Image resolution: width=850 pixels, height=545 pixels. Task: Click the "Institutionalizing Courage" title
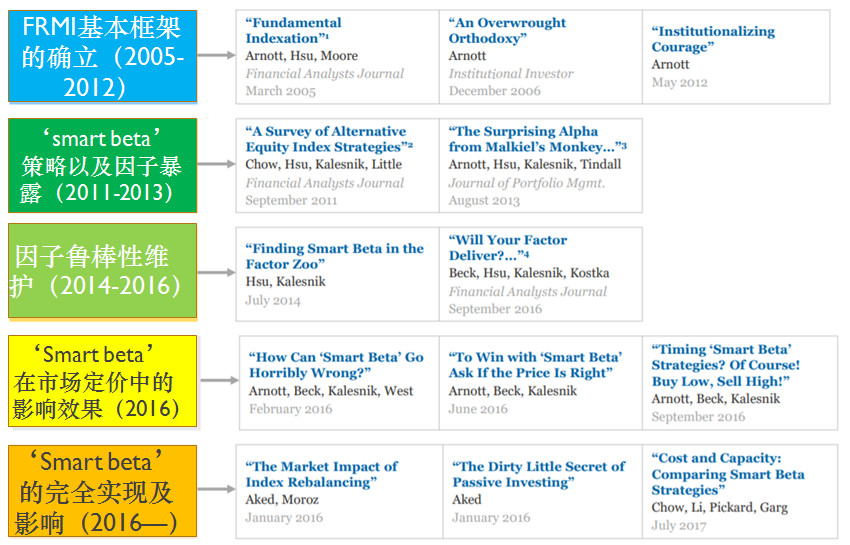[x=712, y=39]
